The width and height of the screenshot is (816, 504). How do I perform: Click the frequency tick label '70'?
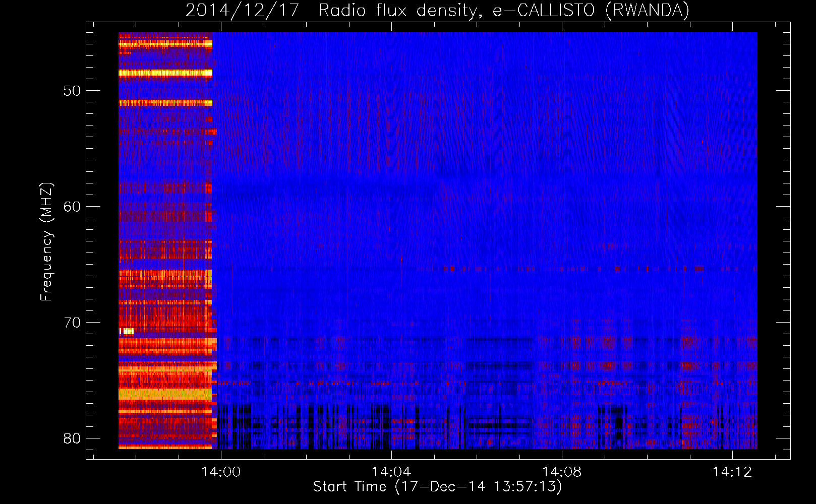(x=72, y=323)
